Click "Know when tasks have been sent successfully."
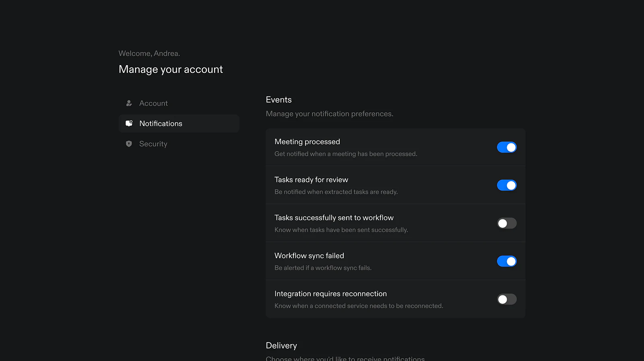Viewport: 644px width, 361px height. pos(341,230)
